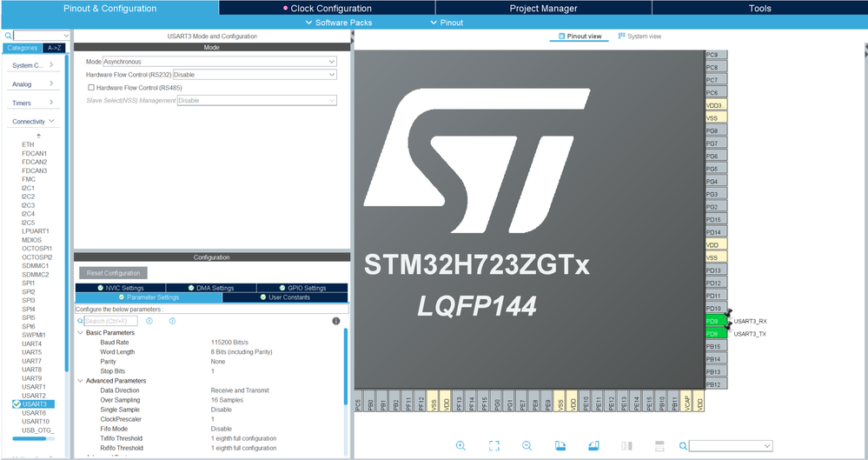Select I2C1 peripheral
This screenshot has height=460, width=868.
28,188
